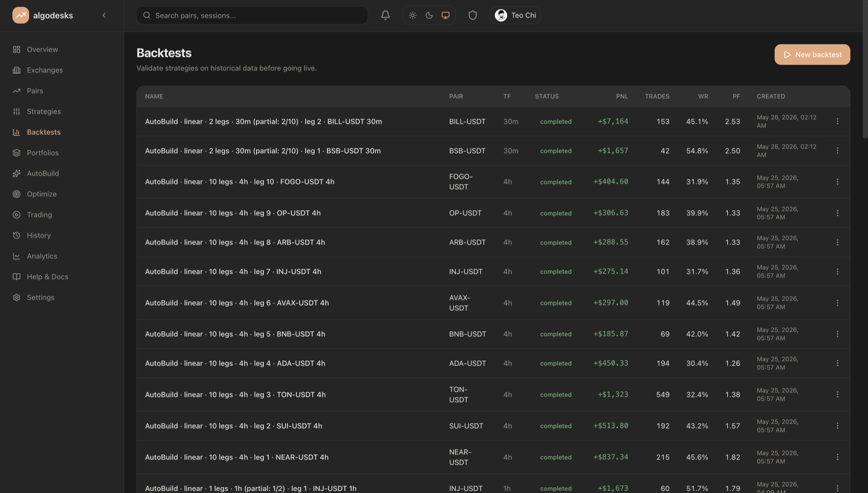The height and width of the screenshot is (493, 868).
Task: Open Teo Chi user menu
Action: [515, 15]
